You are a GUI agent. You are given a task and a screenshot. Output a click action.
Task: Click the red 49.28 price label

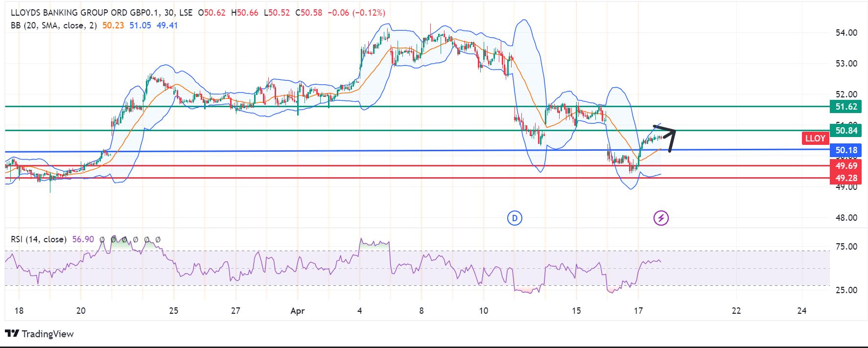845,178
